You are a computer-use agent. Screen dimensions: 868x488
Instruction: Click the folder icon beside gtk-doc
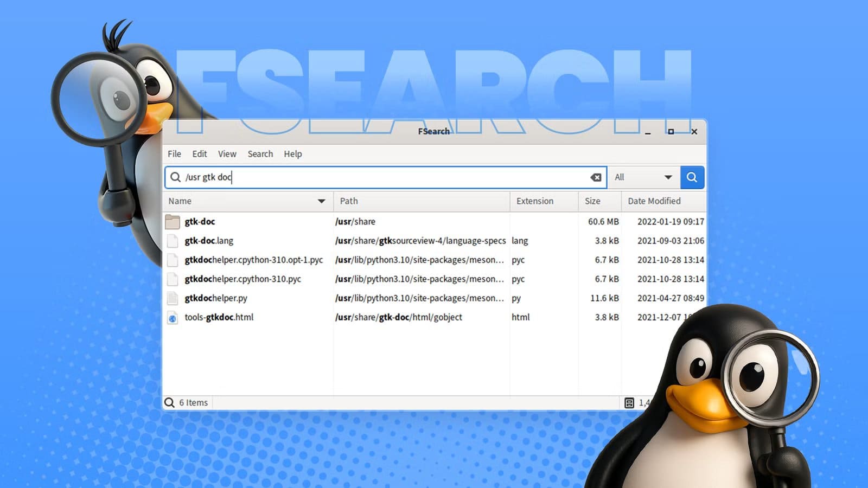click(172, 222)
